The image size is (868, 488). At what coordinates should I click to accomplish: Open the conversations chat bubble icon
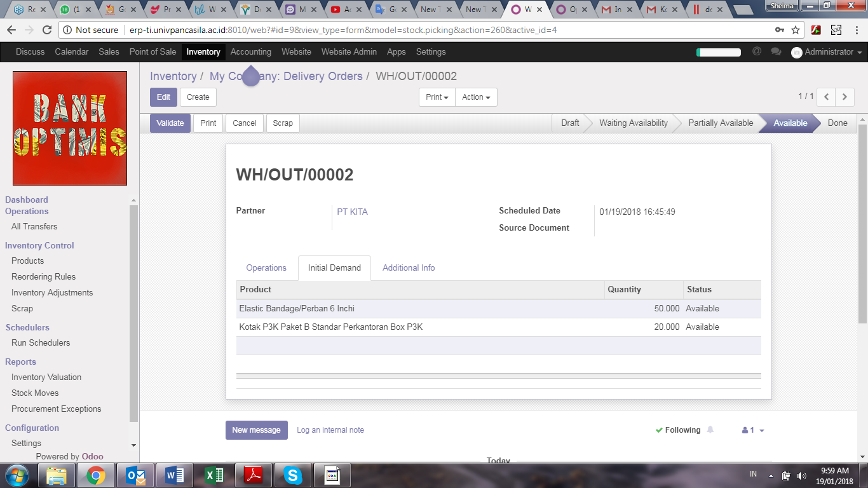tap(775, 51)
